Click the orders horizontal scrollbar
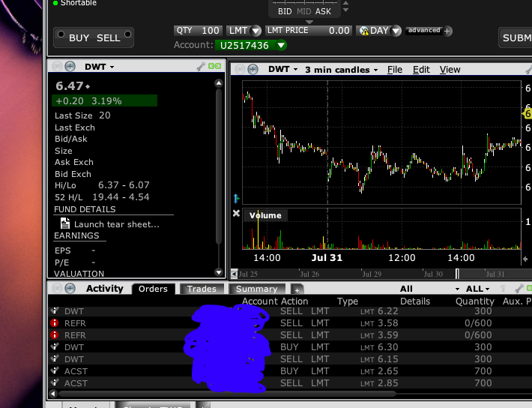532x408 pixels. [x=227, y=394]
